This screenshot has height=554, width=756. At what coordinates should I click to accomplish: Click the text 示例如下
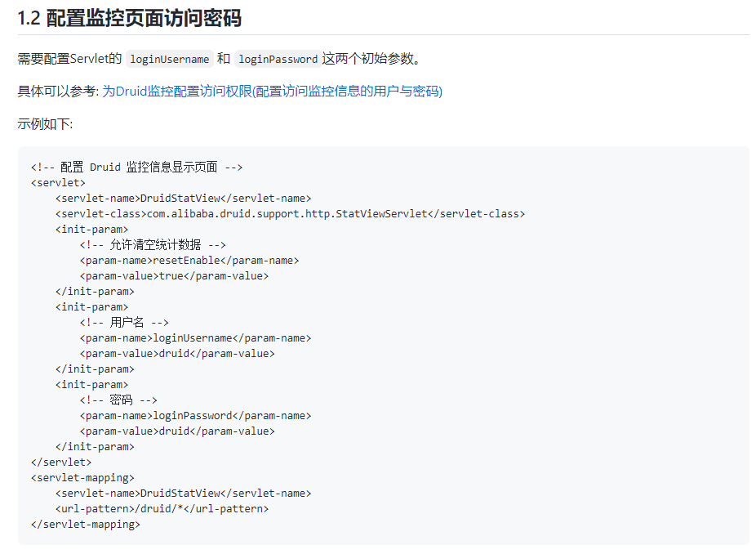(38, 124)
